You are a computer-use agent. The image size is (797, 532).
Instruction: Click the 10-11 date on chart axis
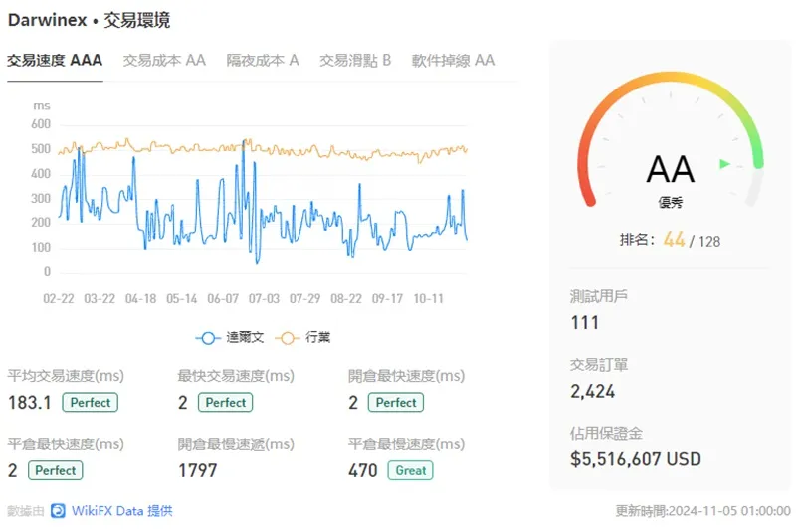[x=428, y=298]
